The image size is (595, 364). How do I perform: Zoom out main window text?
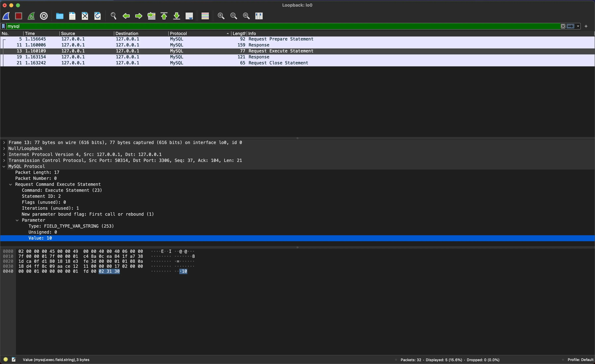coord(234,16)
